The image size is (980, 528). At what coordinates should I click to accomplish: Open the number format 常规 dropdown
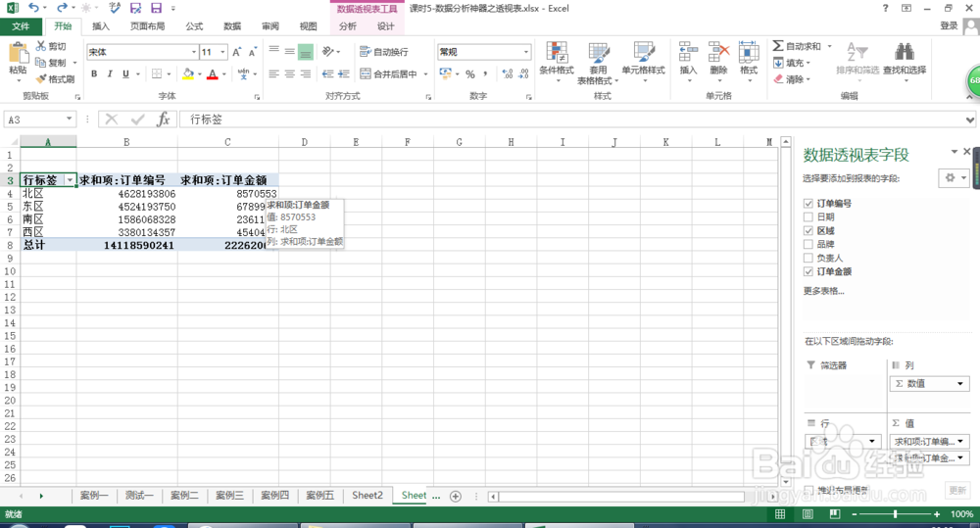click(x=525, y=52)
